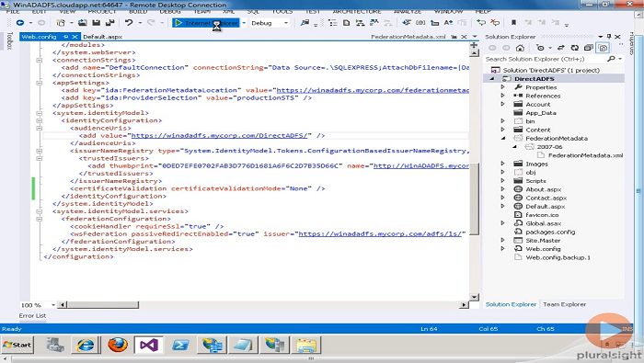Collapse the DirectADFS project node
This screenshot has width=644, height=363.
click(492, 79)
